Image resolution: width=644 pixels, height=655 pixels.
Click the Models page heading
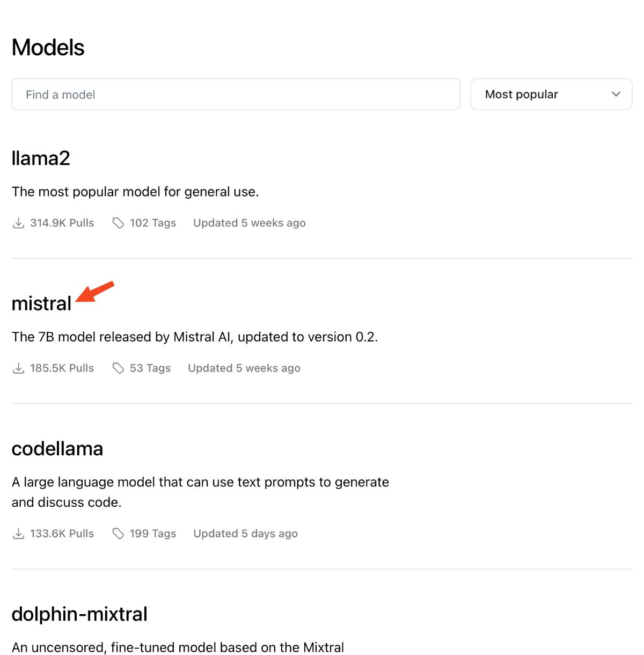[x=48, y=47]
